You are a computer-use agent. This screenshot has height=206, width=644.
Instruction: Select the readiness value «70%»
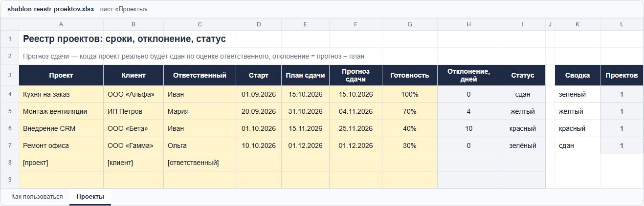(410, 111)
